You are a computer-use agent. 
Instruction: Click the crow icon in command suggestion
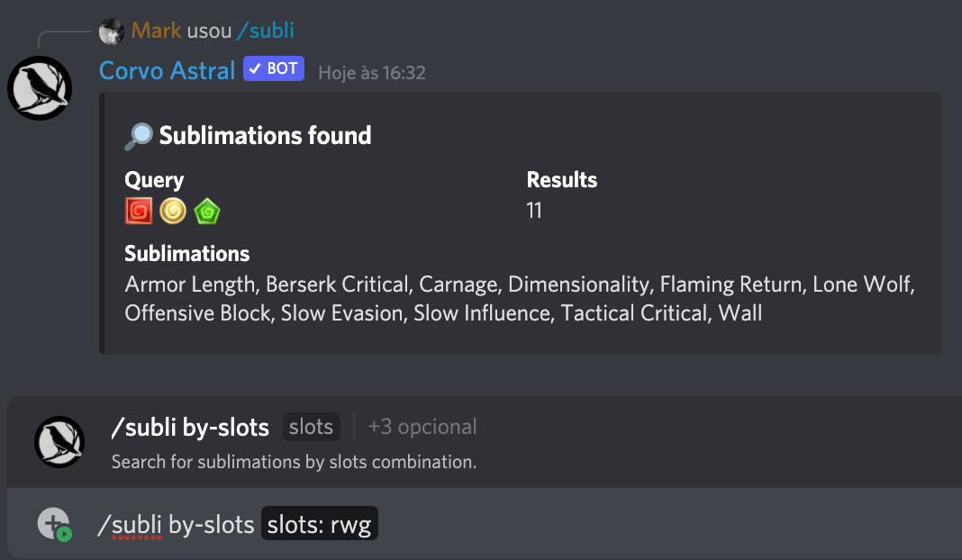coord(59,442)
